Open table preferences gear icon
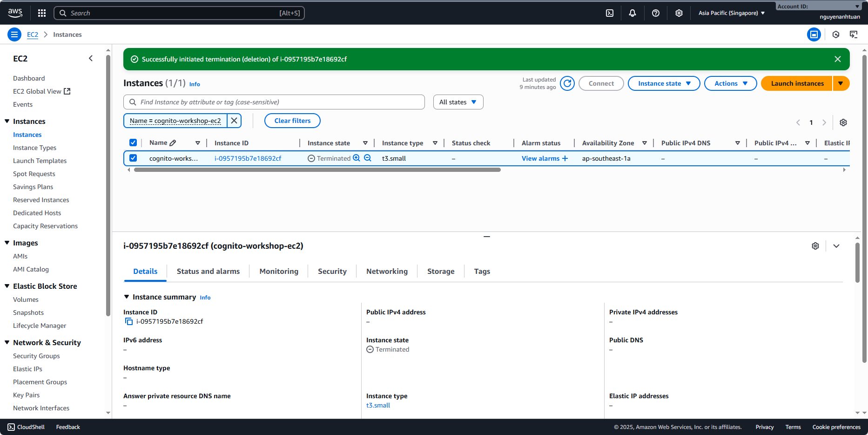 tap(843, 122)
